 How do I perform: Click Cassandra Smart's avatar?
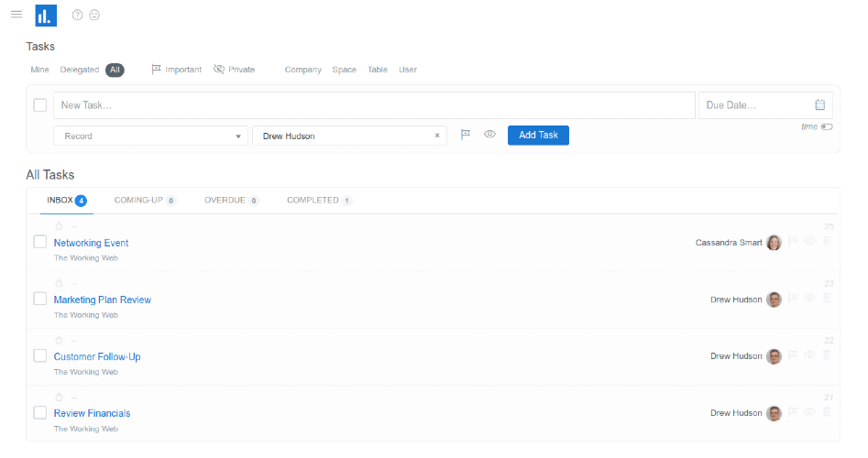(774, 242)
